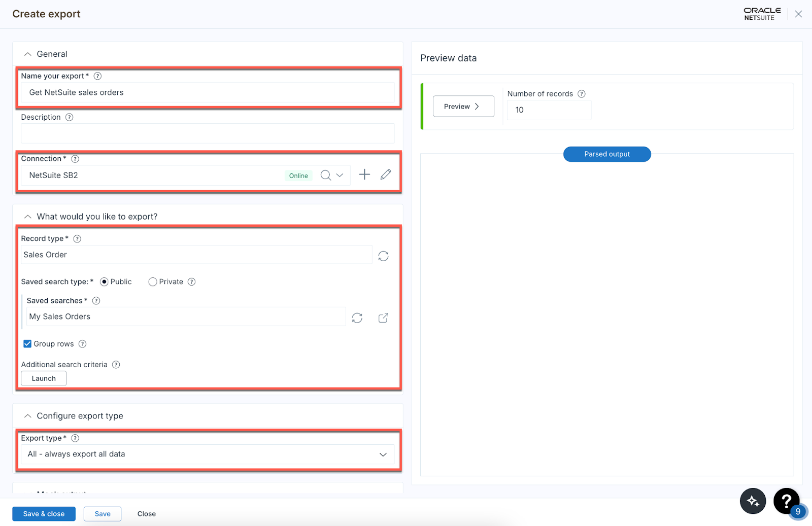Viewport: 812px width, 526px height.
Task: Select Private saved search type
Action: click(x=152, y=282)
